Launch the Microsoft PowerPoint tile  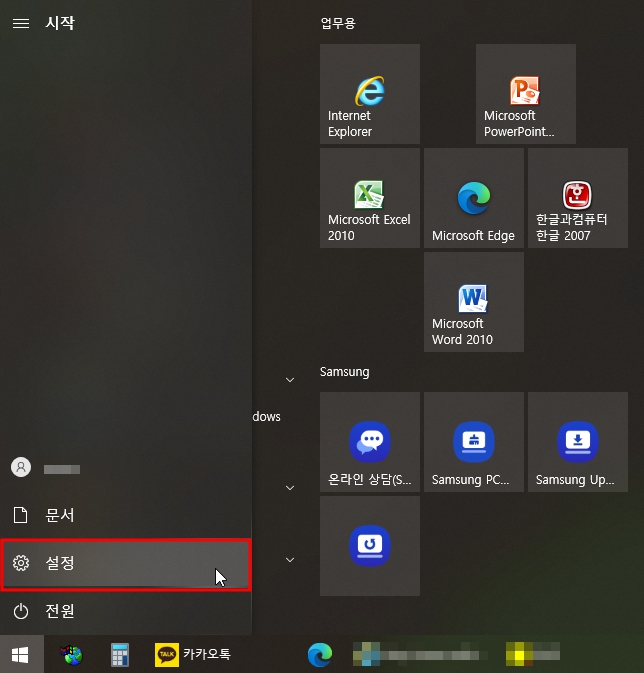click(x=526, y=94)
